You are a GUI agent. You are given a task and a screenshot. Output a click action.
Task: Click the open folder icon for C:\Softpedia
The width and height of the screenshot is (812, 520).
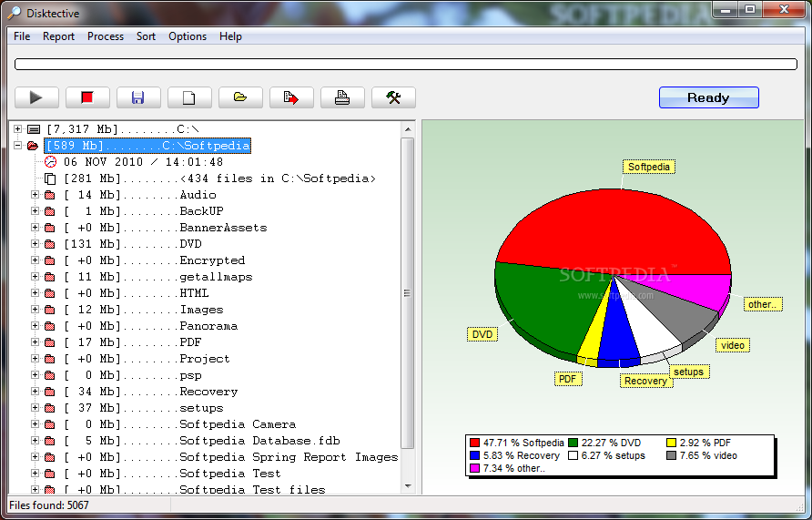click(x=33, y=146)
